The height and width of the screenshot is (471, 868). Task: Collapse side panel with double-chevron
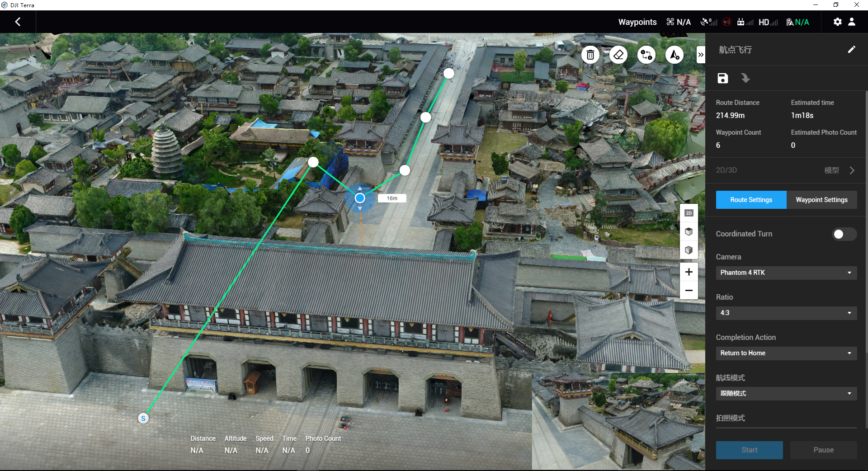tap(701, 55)
